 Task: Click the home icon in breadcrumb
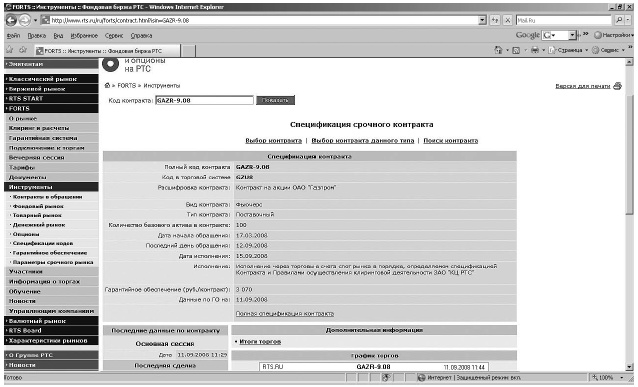[x=107, y=85]
